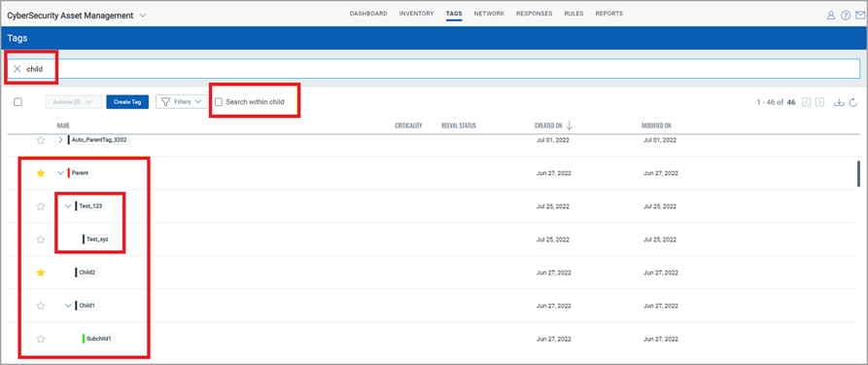Collapse the Parent tag
The width and height of the screenshot is (868, 365).
tap(61, 173)
